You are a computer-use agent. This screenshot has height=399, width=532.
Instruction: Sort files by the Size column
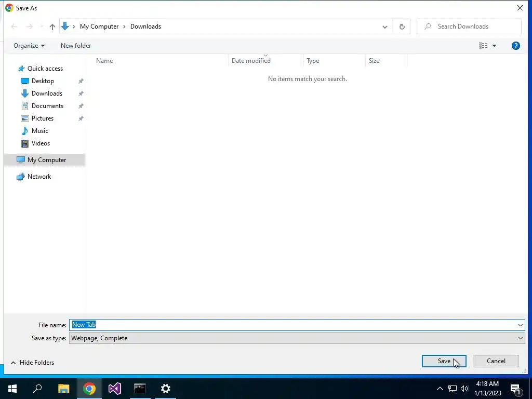(374, 61)
